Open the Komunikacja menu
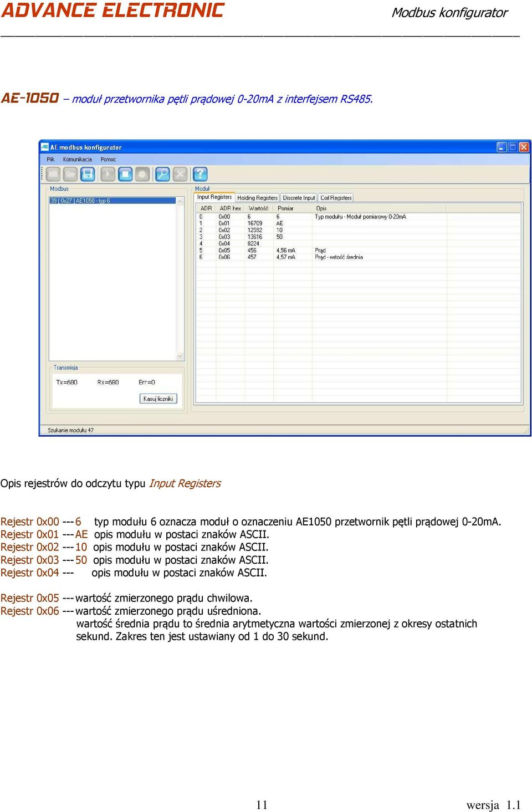 tap(77, 160)
